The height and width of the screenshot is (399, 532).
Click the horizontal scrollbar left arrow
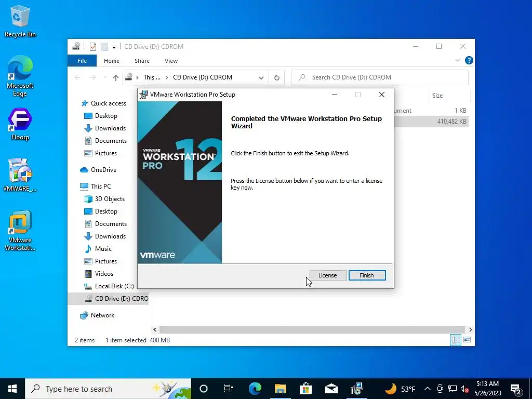(155, 329)
